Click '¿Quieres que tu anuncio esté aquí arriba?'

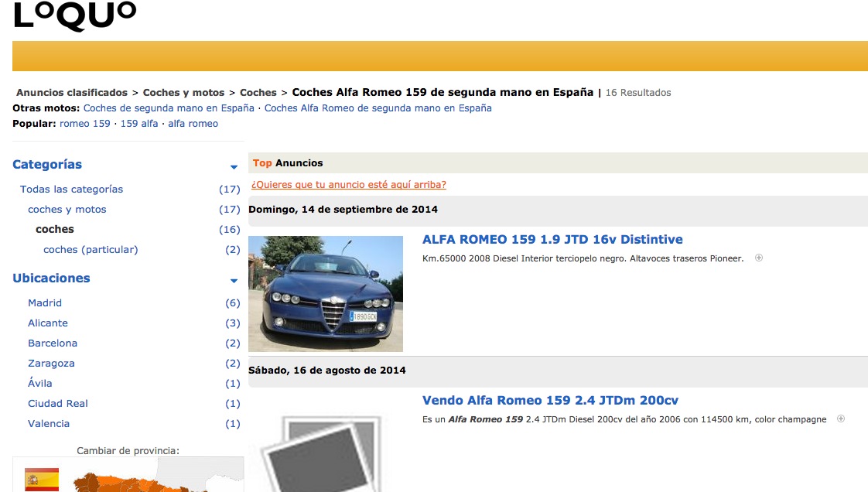(x=349, y=185)
